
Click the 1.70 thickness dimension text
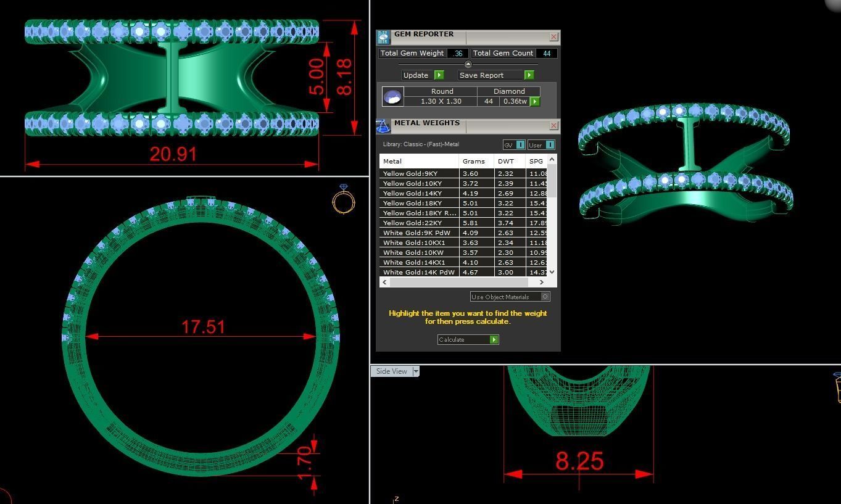[304, 463]
